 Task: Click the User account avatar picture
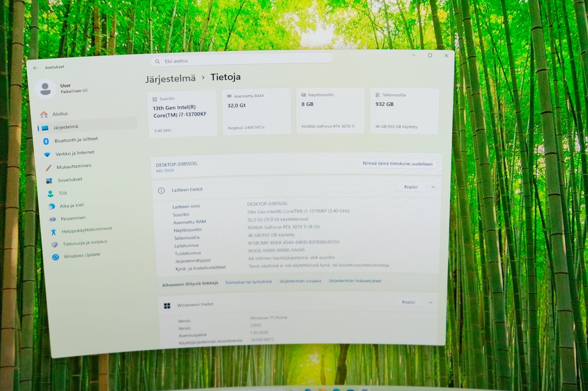(x=45, y=89)
